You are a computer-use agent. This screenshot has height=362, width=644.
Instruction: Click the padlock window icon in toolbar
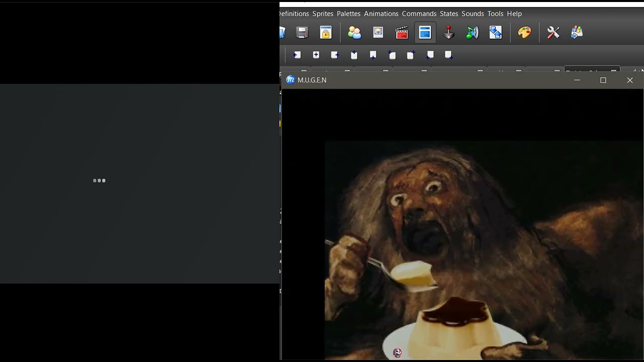326,33
